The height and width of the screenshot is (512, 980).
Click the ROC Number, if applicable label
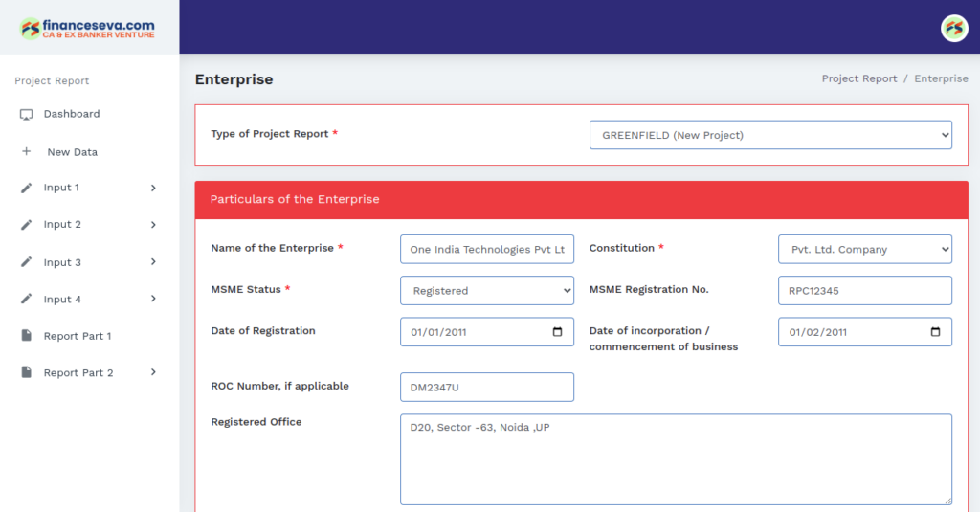coord(280,387)
